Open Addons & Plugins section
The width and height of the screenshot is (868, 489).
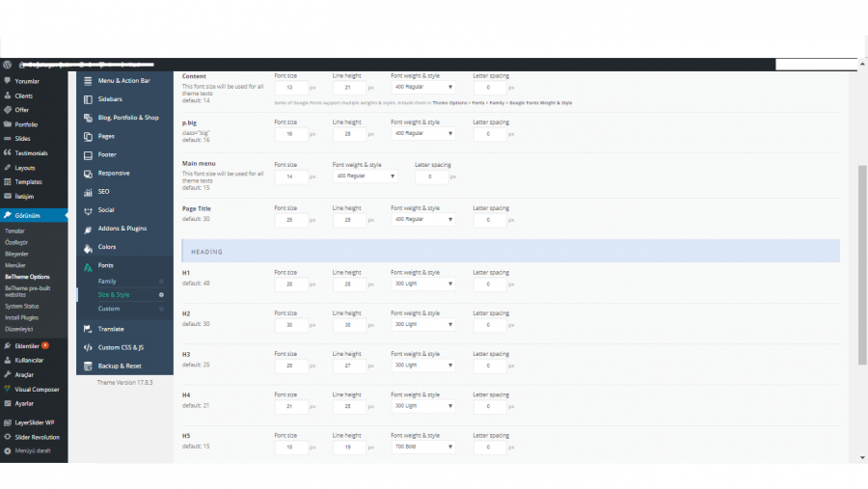(x=124, y=229)
